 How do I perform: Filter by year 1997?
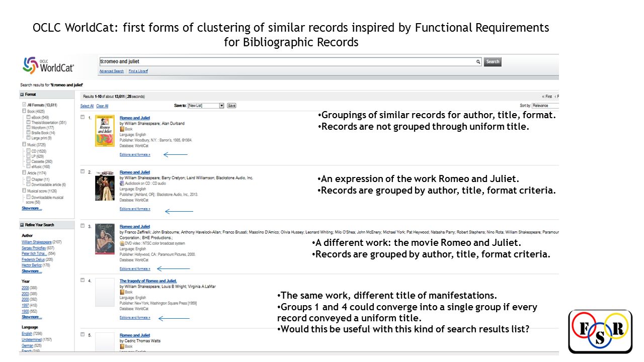coord(25,305)
